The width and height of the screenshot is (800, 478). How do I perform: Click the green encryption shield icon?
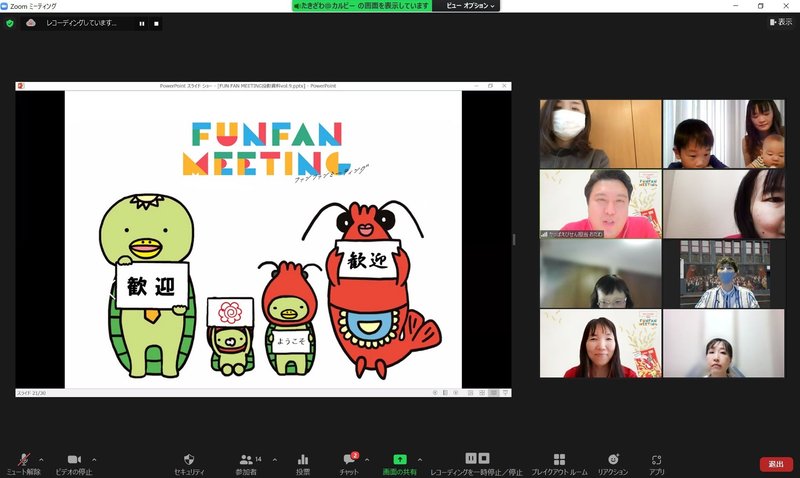pos(10,23)
